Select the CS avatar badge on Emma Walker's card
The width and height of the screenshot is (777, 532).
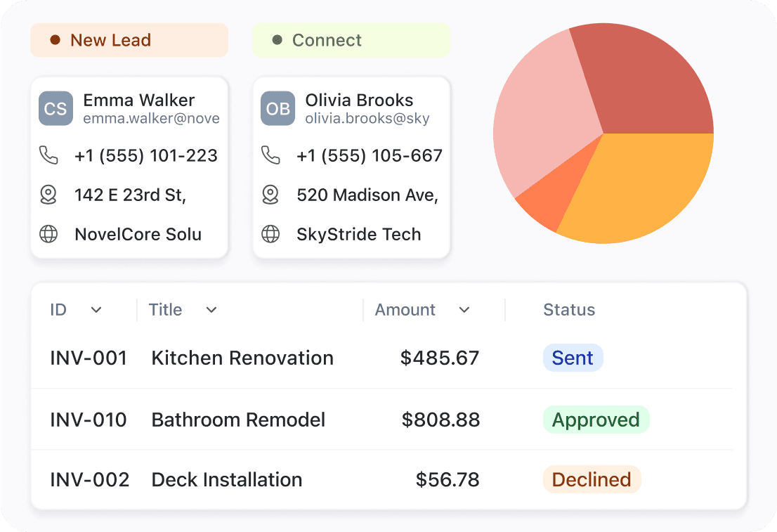(x=55, y=108)
